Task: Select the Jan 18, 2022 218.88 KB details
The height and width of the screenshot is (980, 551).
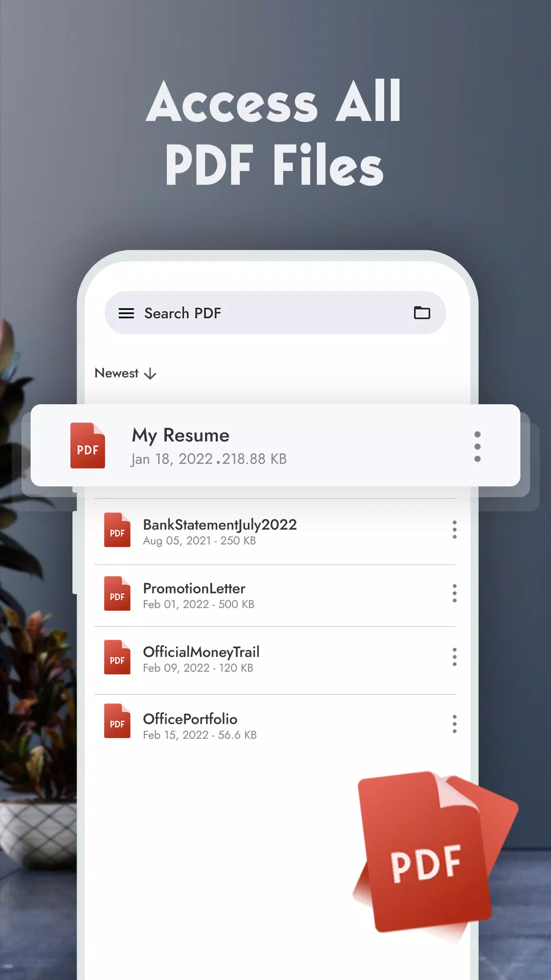Action: [209, 459]
